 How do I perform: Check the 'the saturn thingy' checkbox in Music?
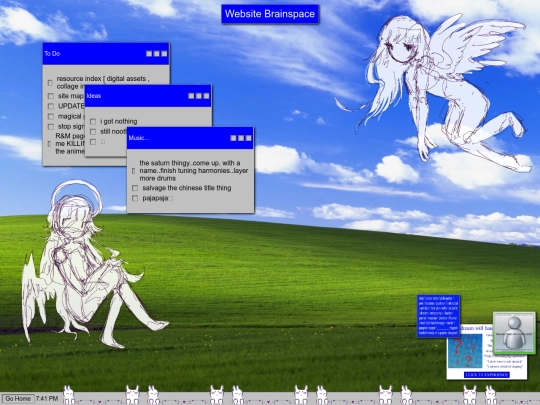(x=134, y=171)
